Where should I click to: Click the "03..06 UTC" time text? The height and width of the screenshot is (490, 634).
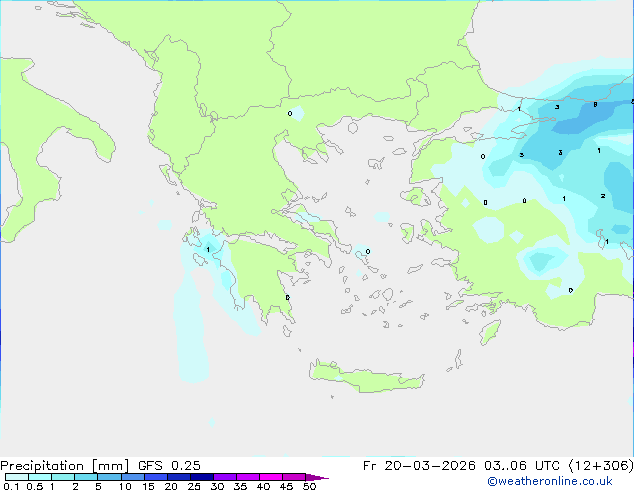pos(522,466)
